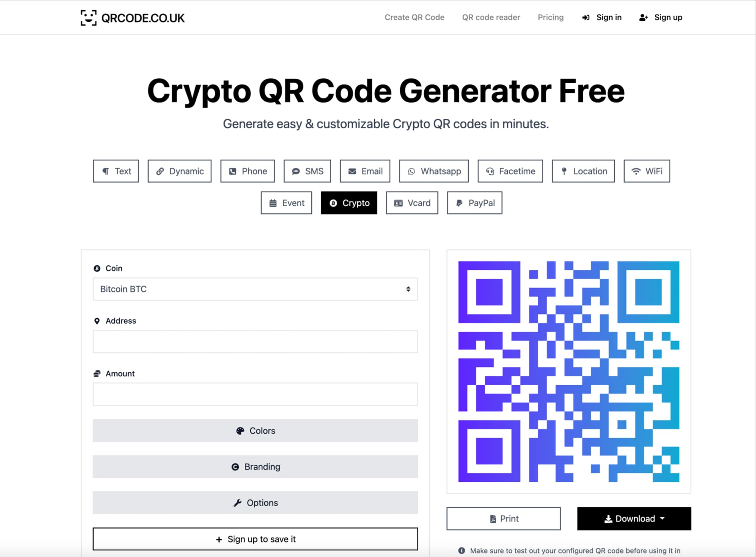Open the Bitcoin BTC coin dropdown

coord(255,289)
